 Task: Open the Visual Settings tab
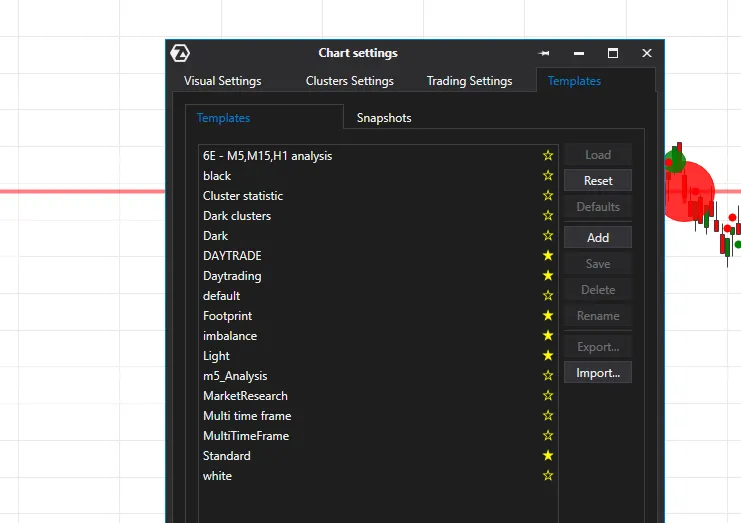click(x=222, y=81)
